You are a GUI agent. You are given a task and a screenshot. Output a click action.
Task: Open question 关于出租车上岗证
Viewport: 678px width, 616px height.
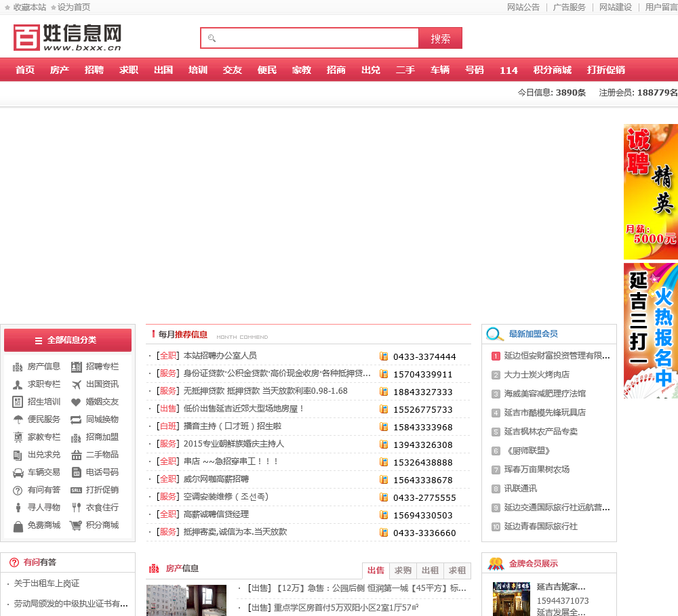point(47,583)
